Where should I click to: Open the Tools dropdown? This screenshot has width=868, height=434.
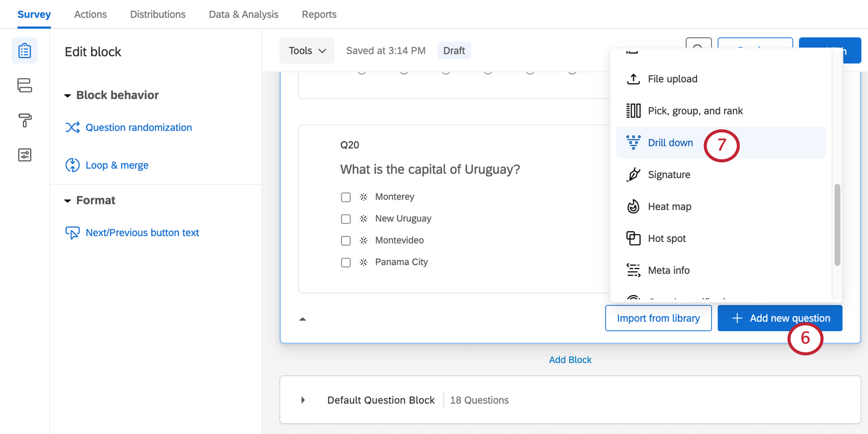tap(307, 51)
